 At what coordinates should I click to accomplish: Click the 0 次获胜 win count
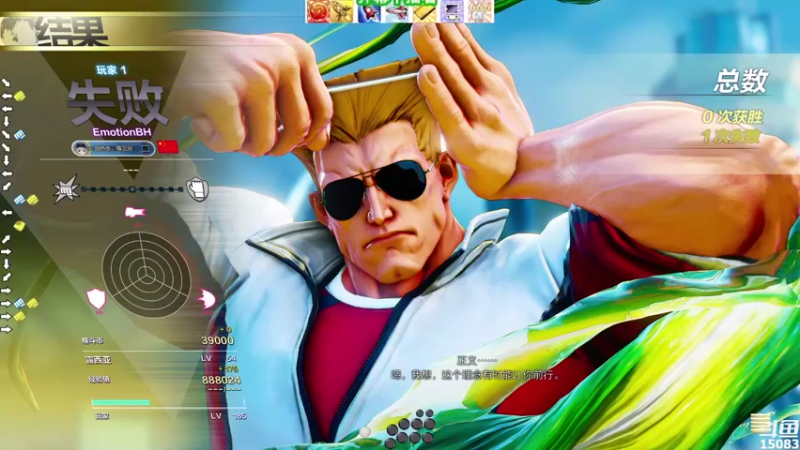point(732,117)
